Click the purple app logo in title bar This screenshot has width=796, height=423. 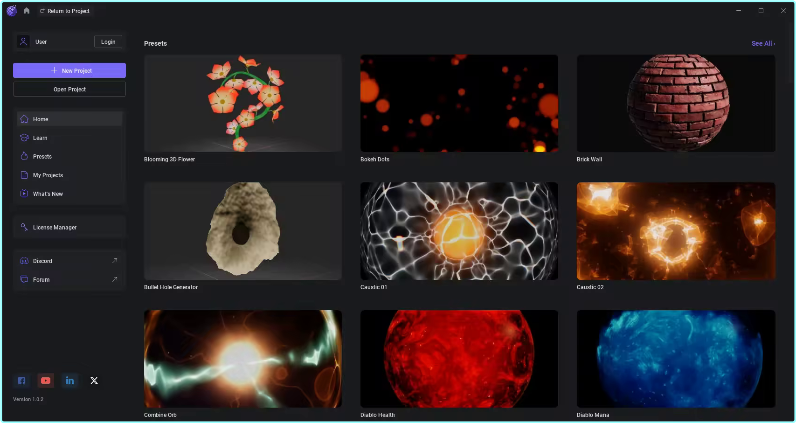click(12, 11)
